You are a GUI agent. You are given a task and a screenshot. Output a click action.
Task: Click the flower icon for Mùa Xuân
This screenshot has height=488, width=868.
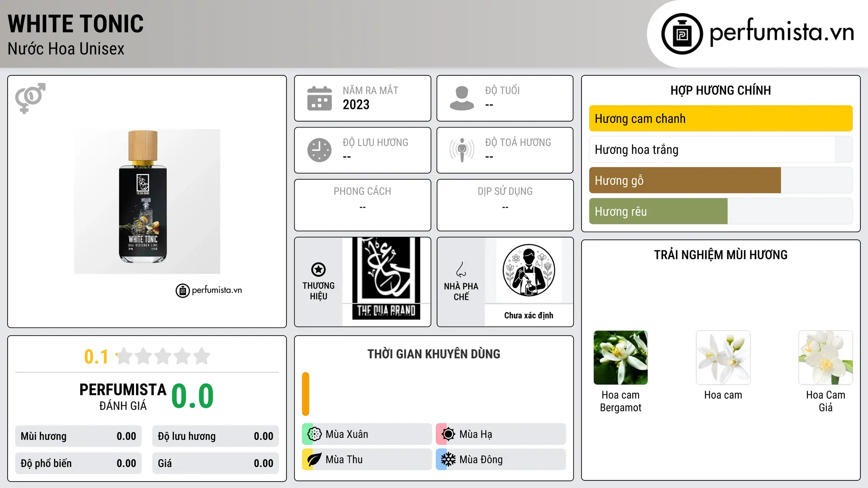(x=314, y=434)
